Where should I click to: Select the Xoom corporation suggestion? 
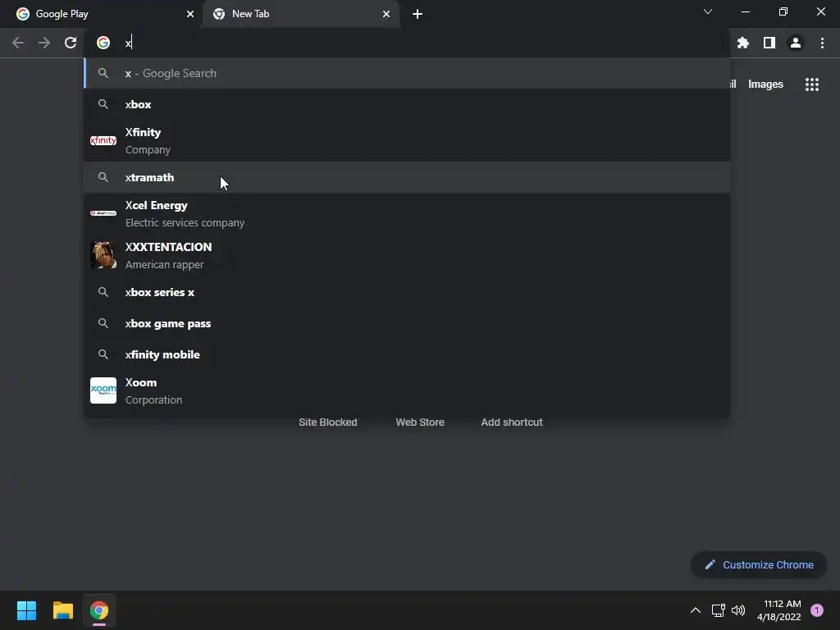[x=407, y=391]
